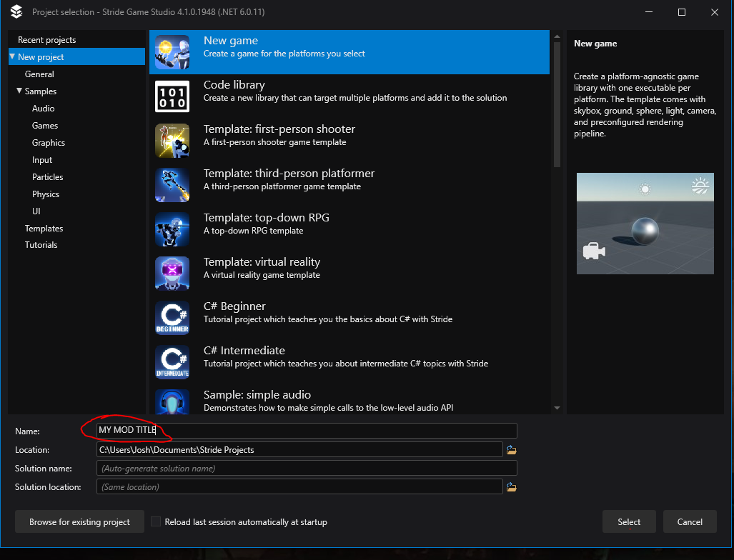Click the simple audio sample icon
The image size is (734, 560).
click(172, 401)
